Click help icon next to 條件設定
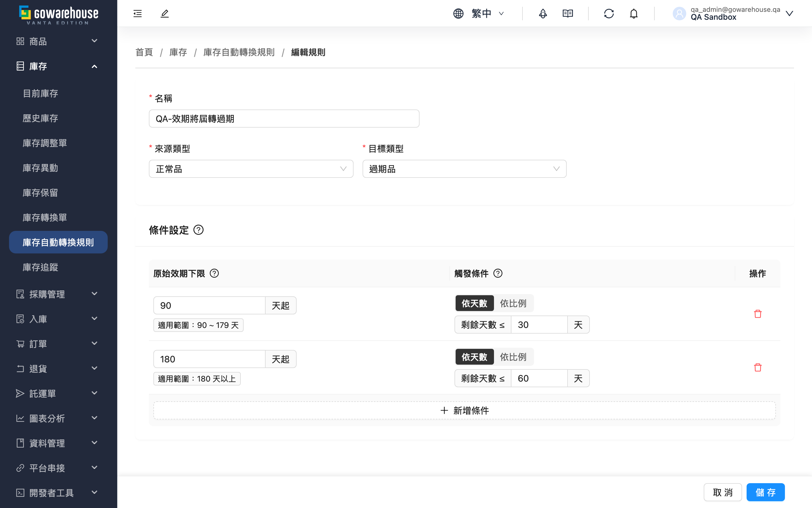The height and width of the screenshot is (508, 812). (x=199, y=230)
